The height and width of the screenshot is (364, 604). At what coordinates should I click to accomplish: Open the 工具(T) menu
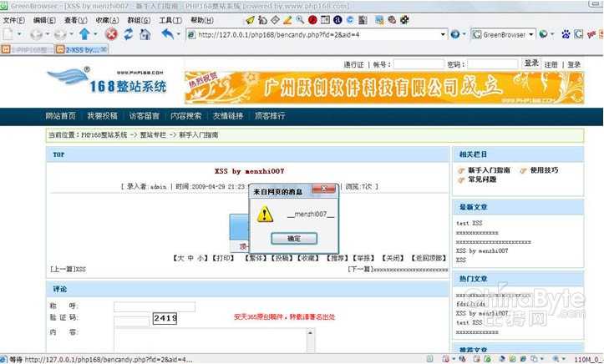tap(170, 20)
